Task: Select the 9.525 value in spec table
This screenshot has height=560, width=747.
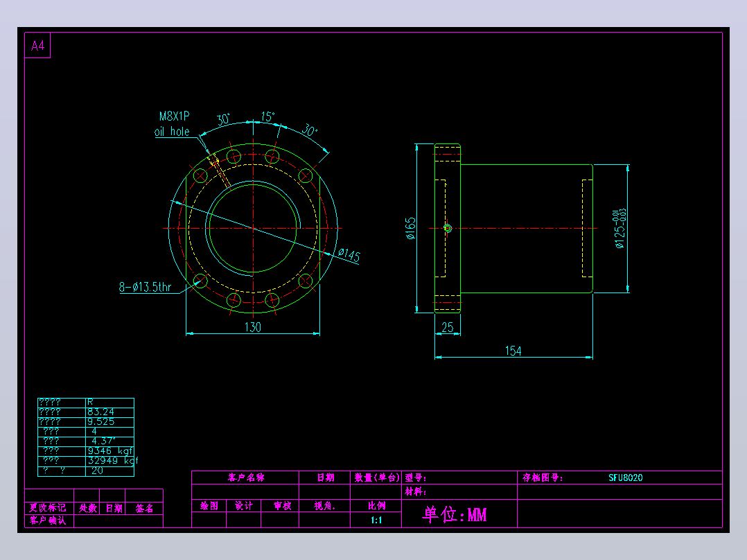Action: point(100,422)
